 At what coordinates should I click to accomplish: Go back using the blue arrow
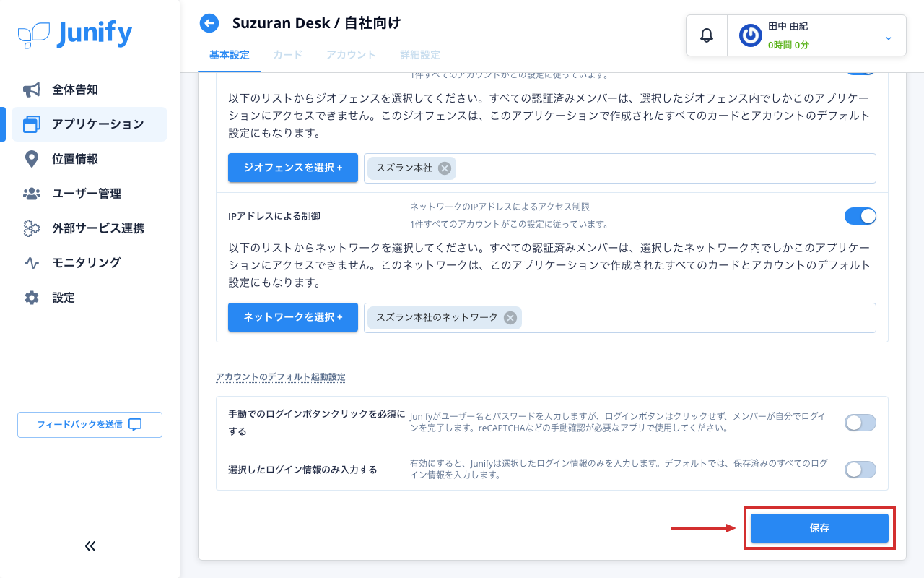coord(209,24)
